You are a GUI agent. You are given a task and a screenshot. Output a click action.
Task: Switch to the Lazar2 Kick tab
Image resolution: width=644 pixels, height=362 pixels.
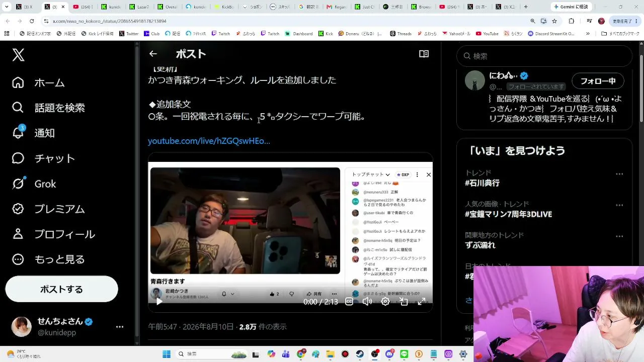tap(139, 7)
